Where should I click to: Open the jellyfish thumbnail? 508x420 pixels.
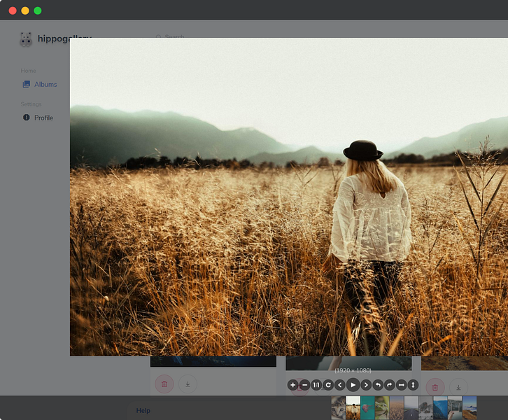pos(368,408)
